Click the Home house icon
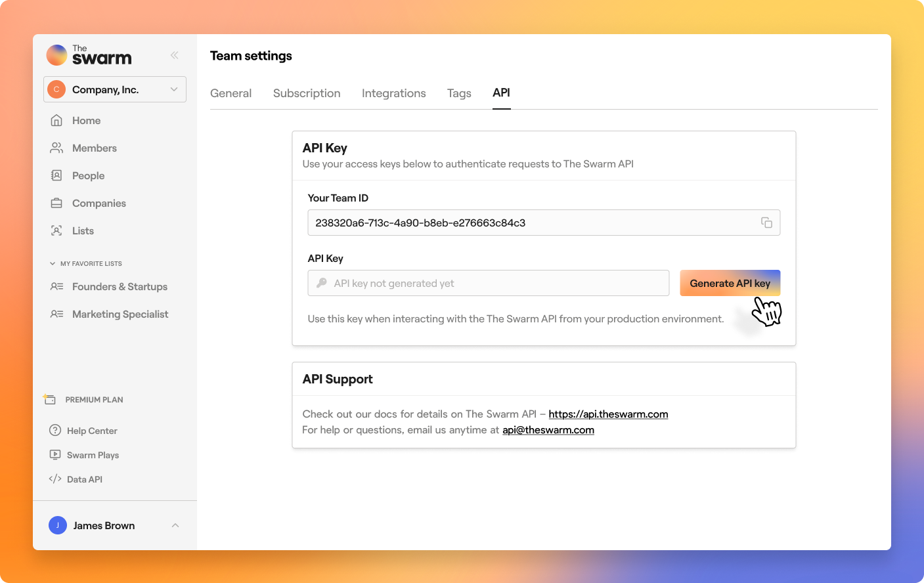924x583 pixels. (x=56, y=121)
